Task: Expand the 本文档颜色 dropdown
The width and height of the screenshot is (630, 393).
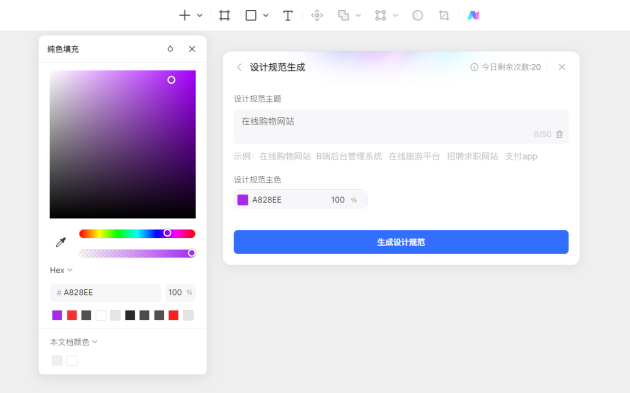Action: [74, 342]
